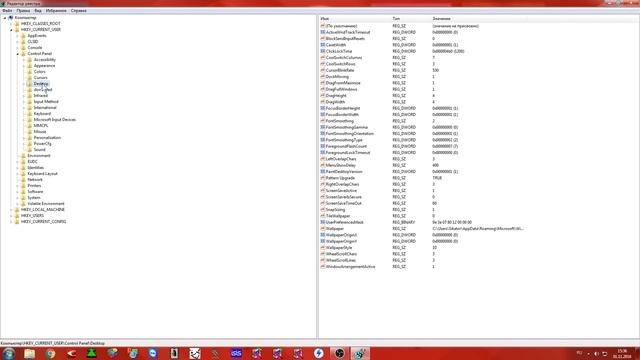This screenshot has height=360, width=640.
Task: Collapse the HKEY_CURRENT_USER hive
Action: 11,30
